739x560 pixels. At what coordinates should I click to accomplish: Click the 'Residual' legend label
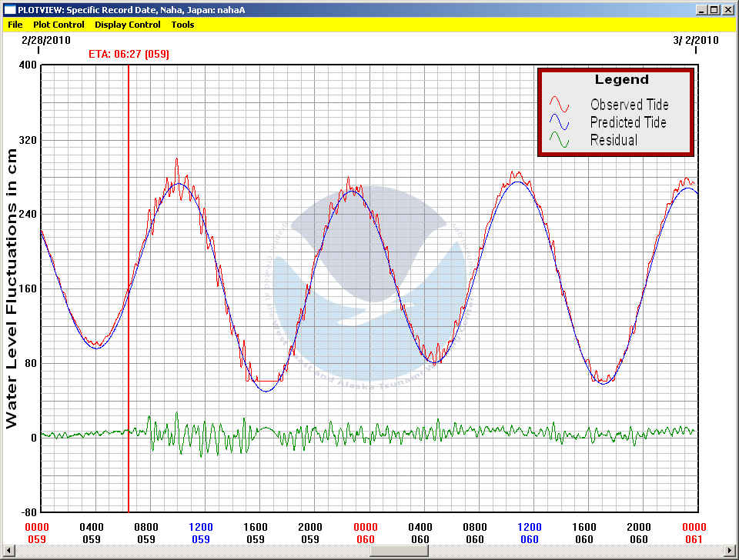[x=614, y=140]
